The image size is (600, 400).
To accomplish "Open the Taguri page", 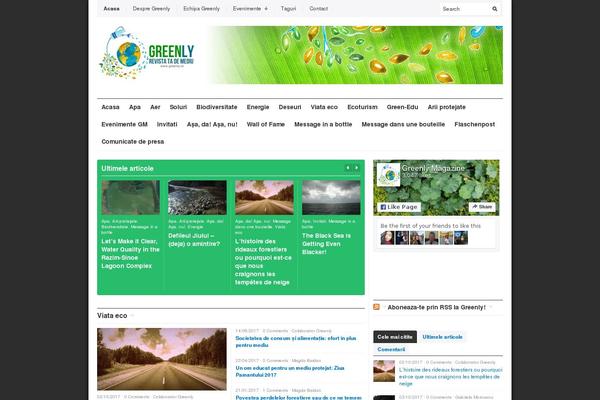I will pyautogui.click(x=288, y=8).
